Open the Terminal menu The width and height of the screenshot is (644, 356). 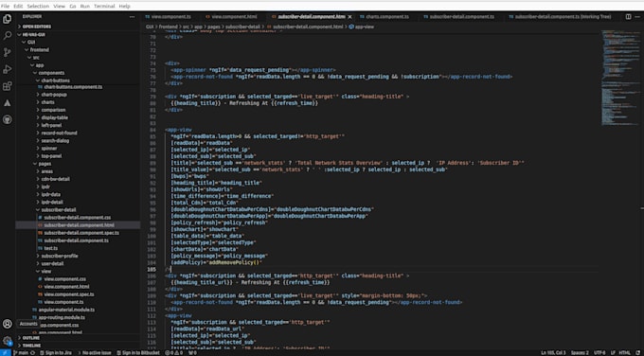click(104, 7)
